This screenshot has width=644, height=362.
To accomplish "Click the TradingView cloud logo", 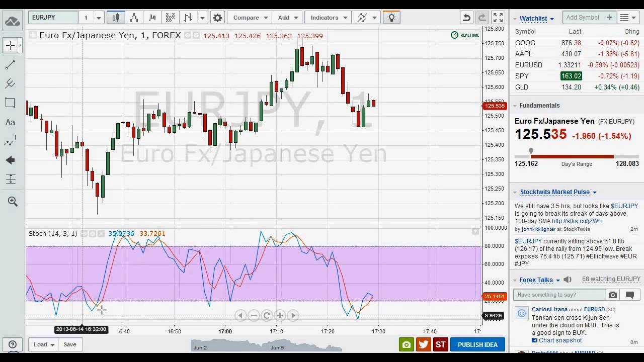I will click(x=12, y=22).
